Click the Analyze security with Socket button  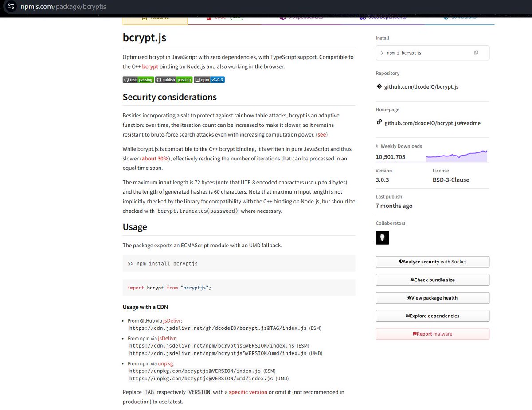click(432, 262)
